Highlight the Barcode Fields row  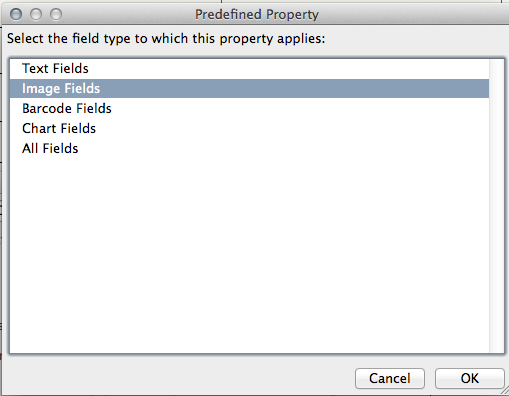pyautogui.click(x=249, y=108)
